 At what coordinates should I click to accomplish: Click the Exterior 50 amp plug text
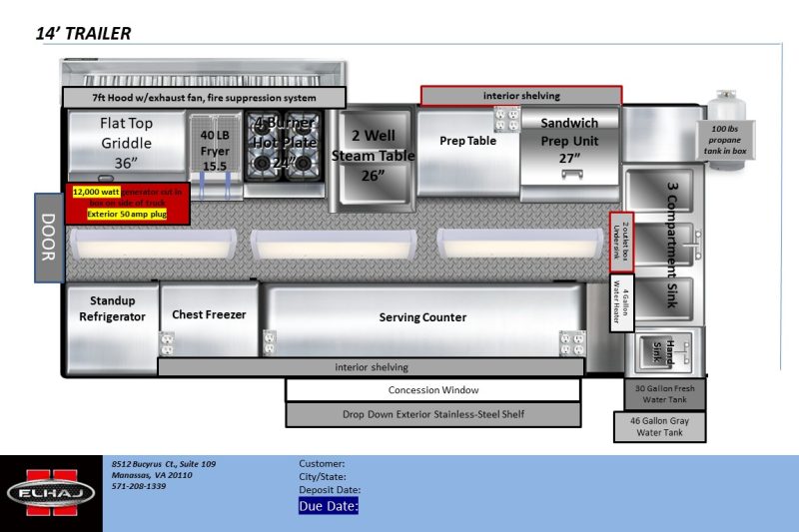click(127, 215)
